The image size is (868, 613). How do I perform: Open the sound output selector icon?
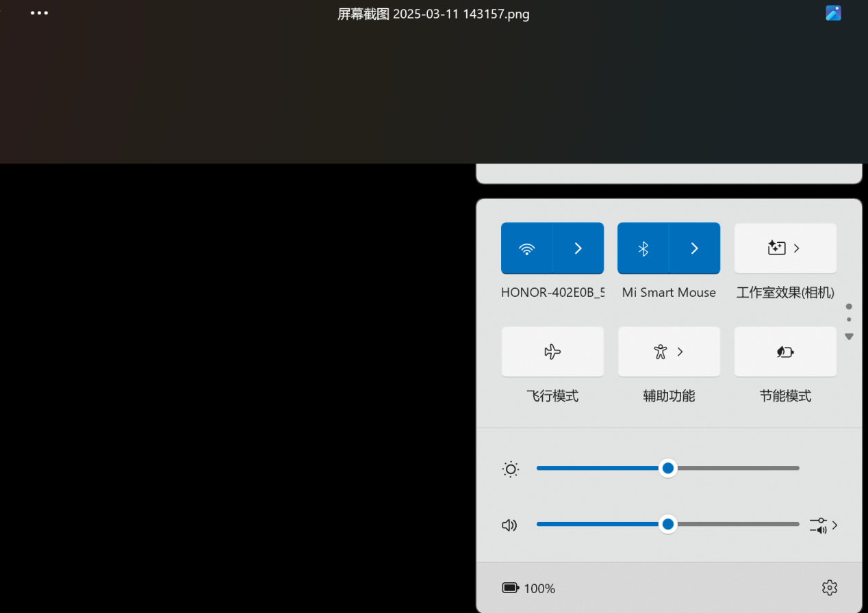[824, 525]
